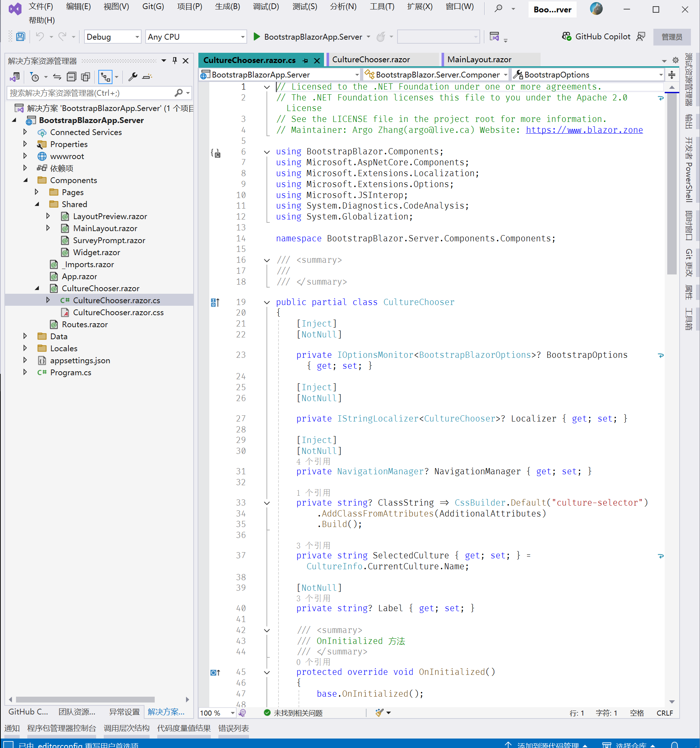Click the Collapse All icon in Solution Explorer

click(71, 77)
